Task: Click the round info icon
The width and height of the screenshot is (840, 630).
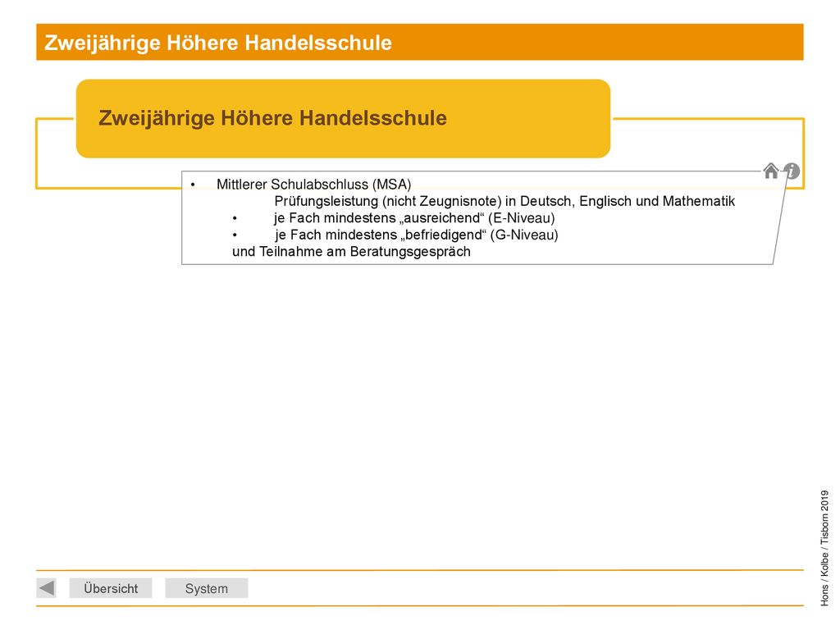Action: coord(792,171)
